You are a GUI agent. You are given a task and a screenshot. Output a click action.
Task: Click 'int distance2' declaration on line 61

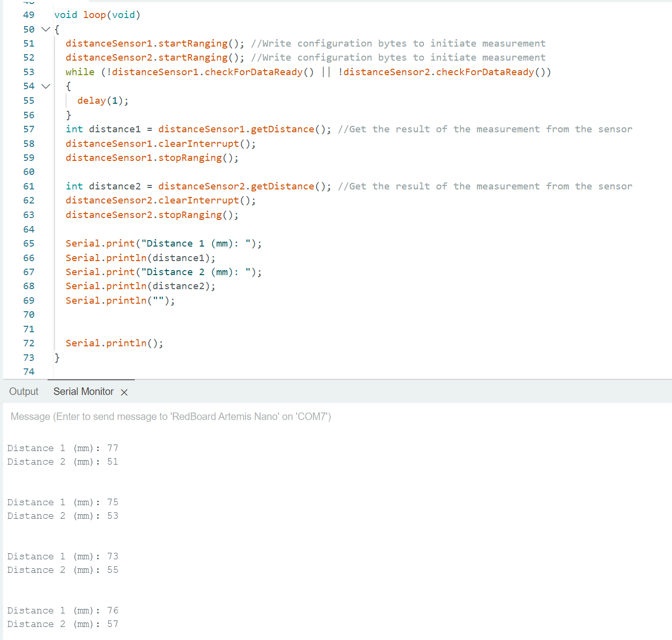(103, 186)
